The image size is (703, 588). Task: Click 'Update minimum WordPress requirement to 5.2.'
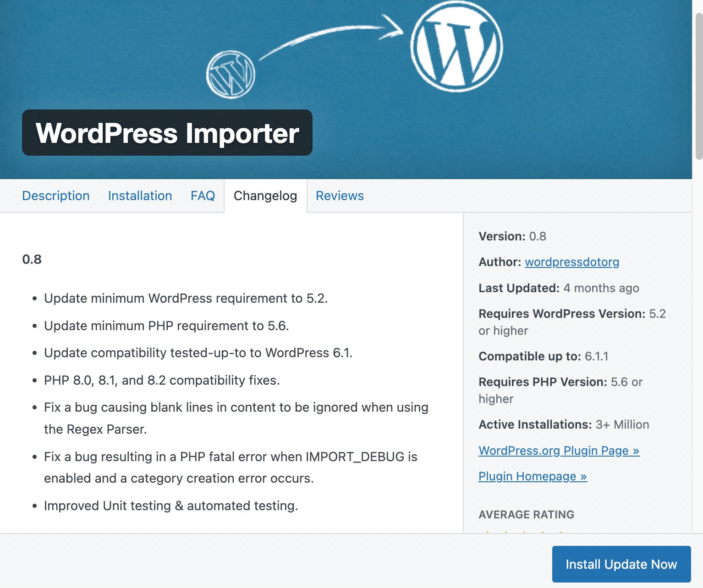click(x=186, y=298)
